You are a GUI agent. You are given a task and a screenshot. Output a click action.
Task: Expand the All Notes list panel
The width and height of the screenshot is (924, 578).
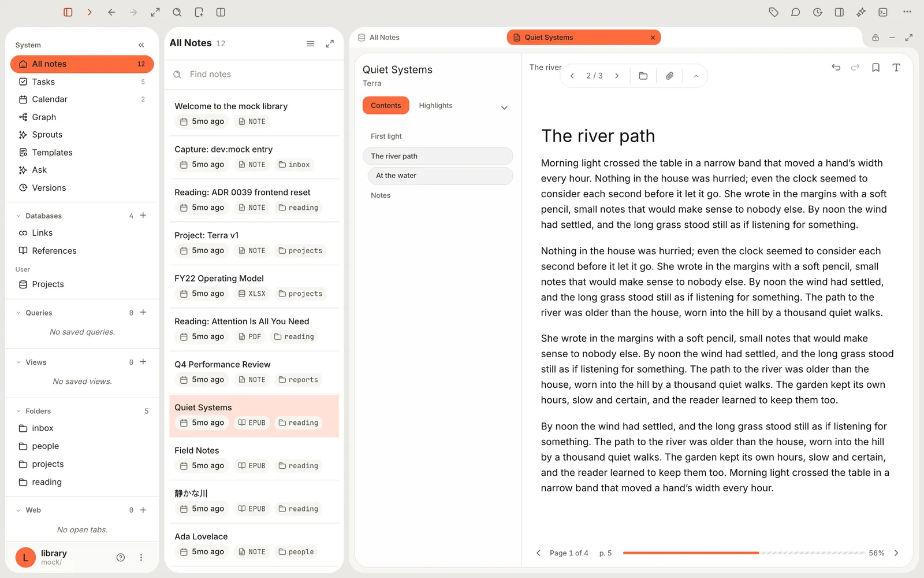pyautogui.click(x=330, y=43)
